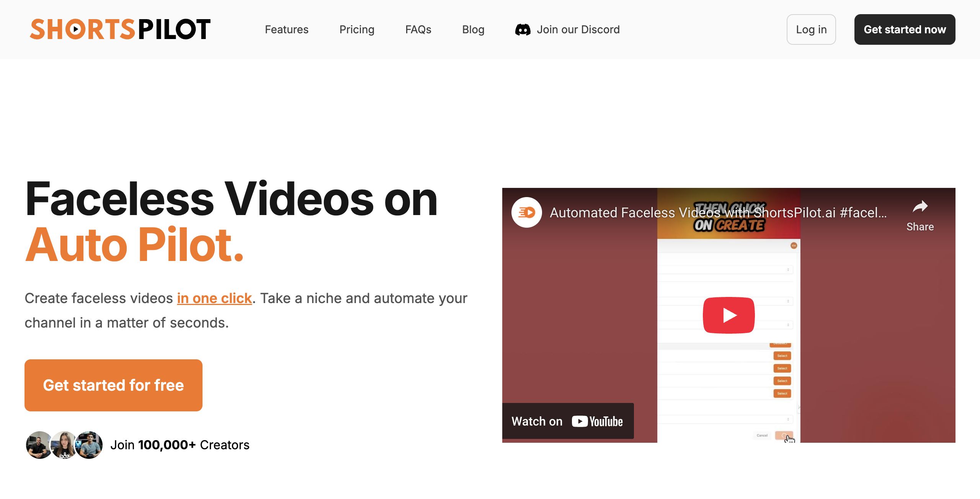Click the Share arrow icon on video

(x=920, y=207)
